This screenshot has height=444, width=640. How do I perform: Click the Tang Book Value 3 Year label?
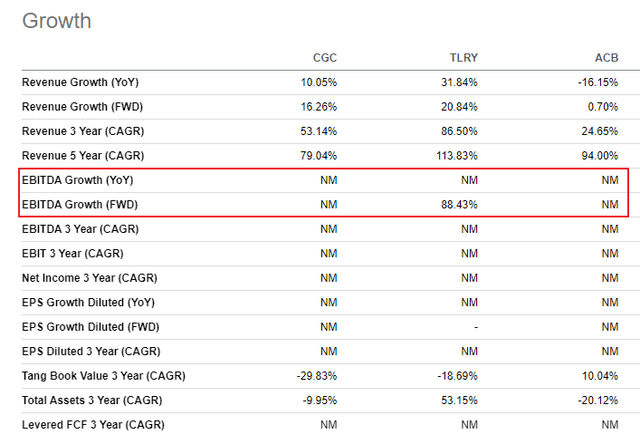(102, 376)
